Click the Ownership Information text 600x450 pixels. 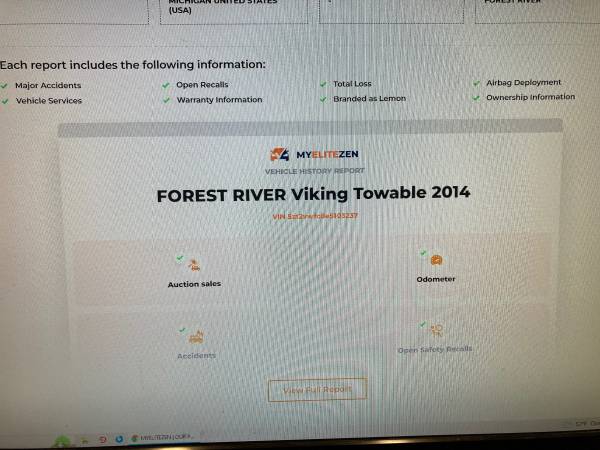[530, 97]
